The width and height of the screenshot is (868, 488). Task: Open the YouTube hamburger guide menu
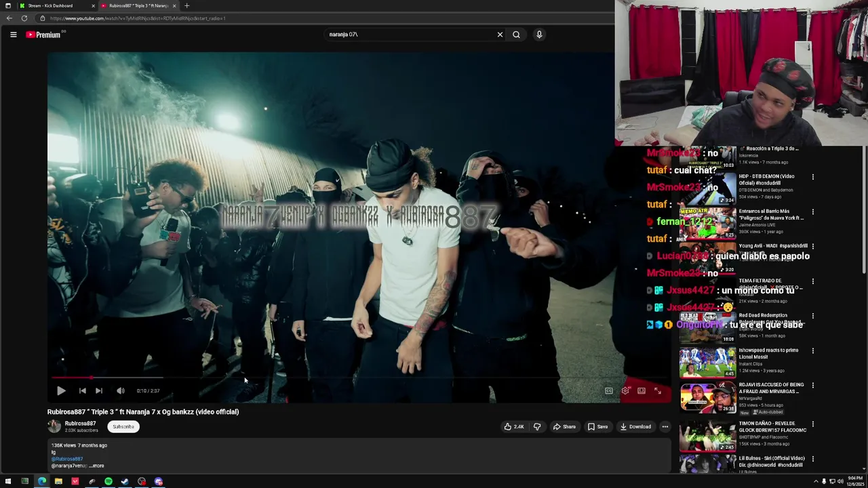click(13, 35)
